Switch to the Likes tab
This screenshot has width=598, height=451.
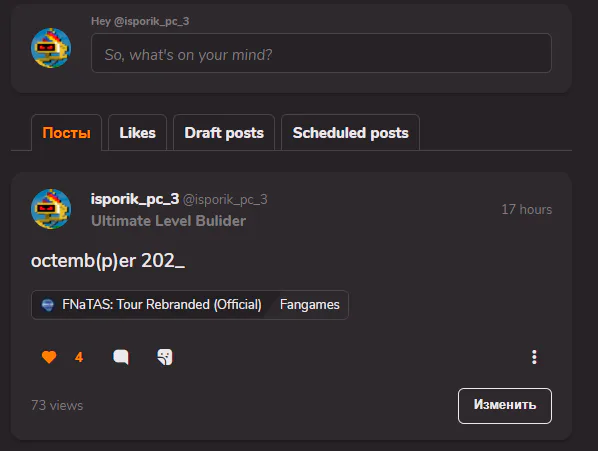click(137, 133)
